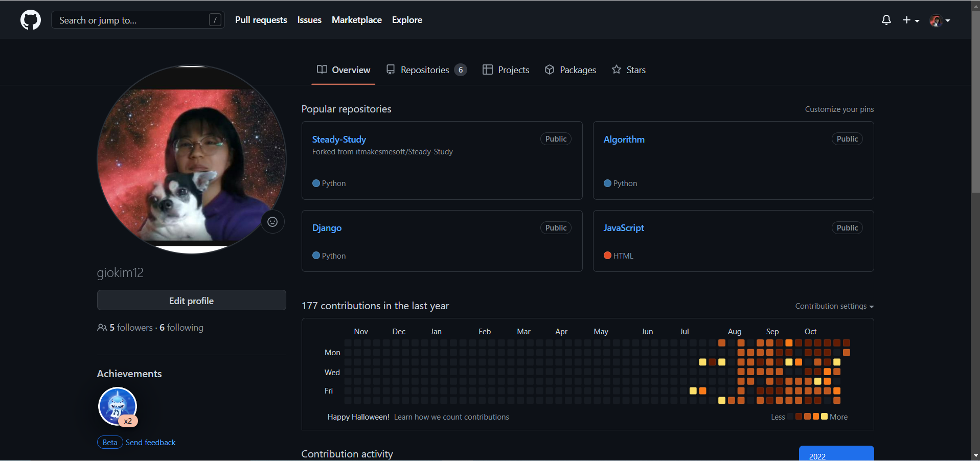Click the giokim12 username text
This screenshot has height=461, width=980.
[120, 273]
